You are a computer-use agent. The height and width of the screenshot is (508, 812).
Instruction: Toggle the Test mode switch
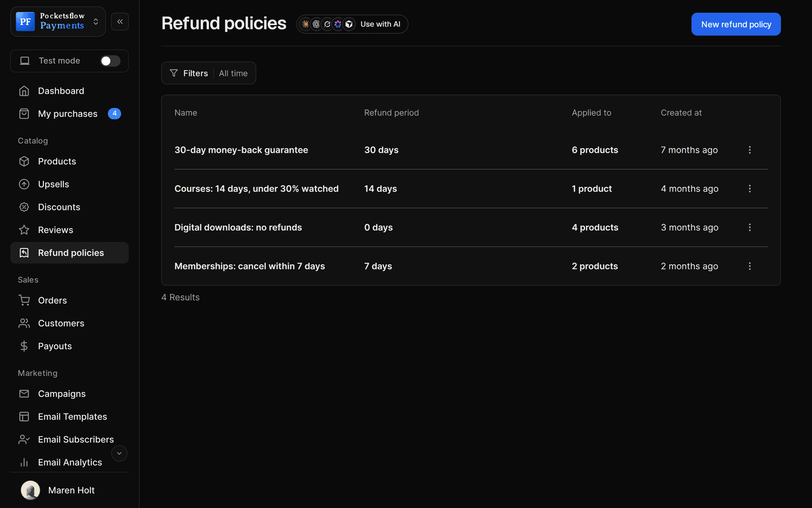point(110,61)
